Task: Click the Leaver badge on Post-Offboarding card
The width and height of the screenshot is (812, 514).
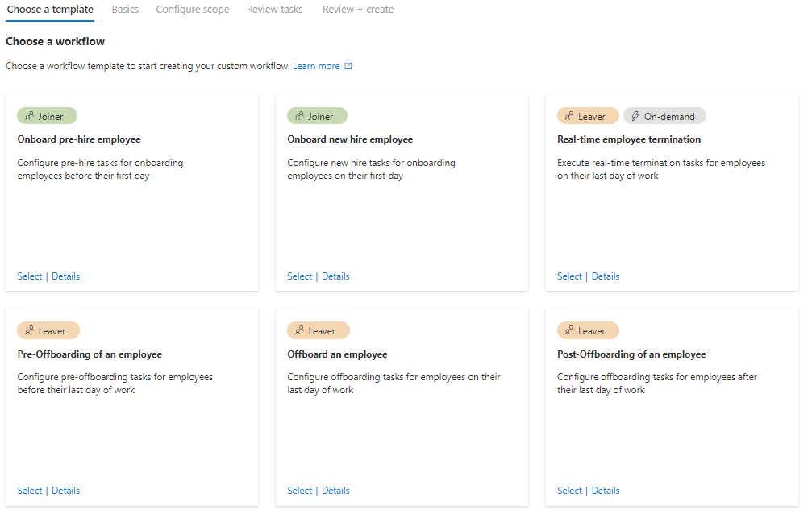Action: coord(588,330)
